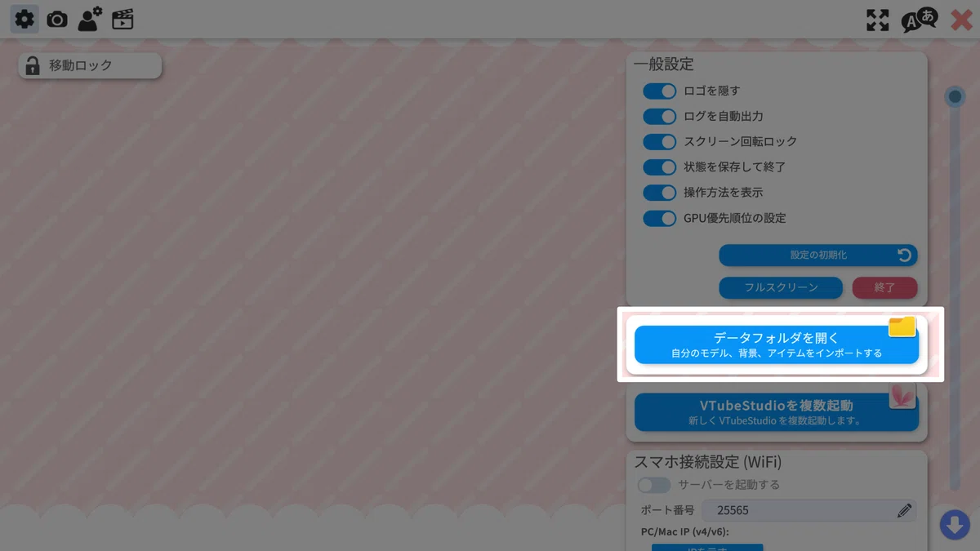Toggle 操作方法を表示 switch
The height and width of the screenshot is (551, 980).
pyautogui.click(x=660, y=193)
